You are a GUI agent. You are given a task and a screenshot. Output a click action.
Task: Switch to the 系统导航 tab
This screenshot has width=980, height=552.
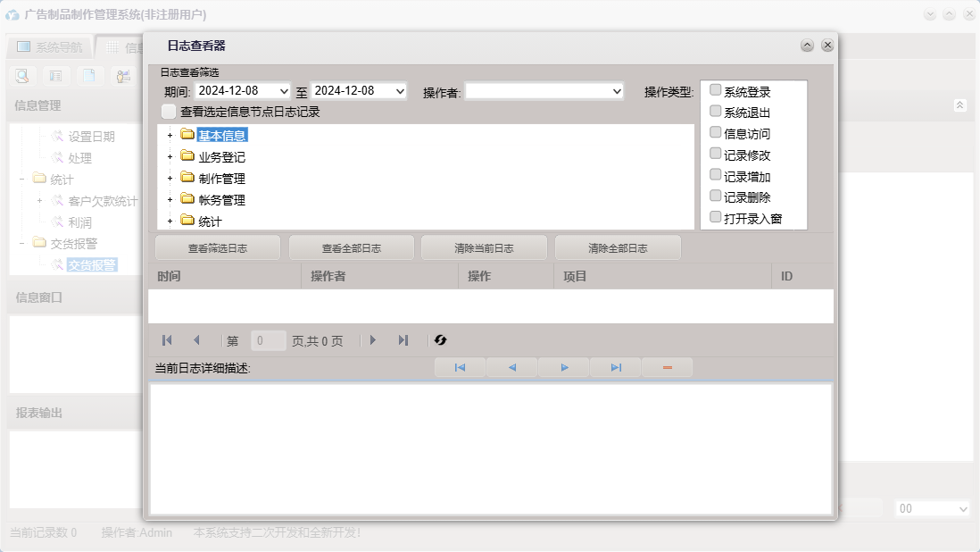click(x=50, y=46)
